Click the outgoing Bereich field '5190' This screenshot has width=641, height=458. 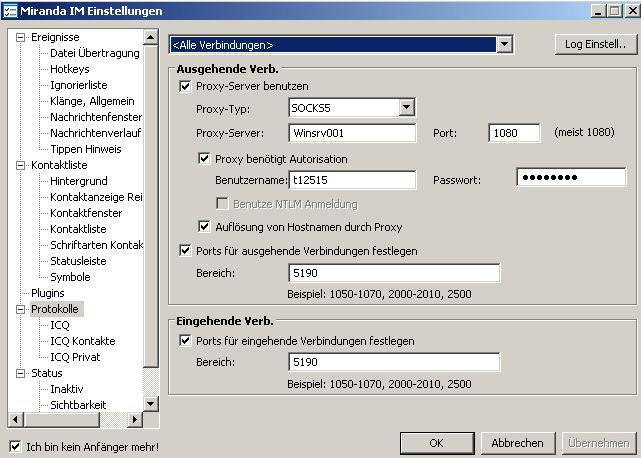click(x=394, y=273)
